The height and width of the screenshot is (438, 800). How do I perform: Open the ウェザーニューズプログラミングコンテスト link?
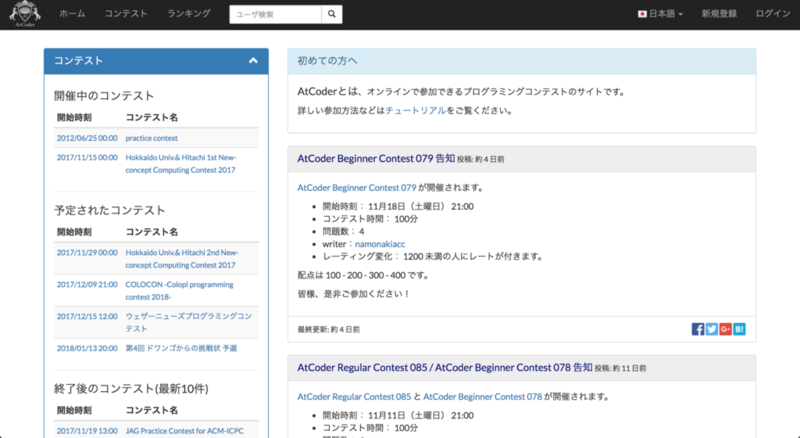pyautogui.click(x=189, y=322)
